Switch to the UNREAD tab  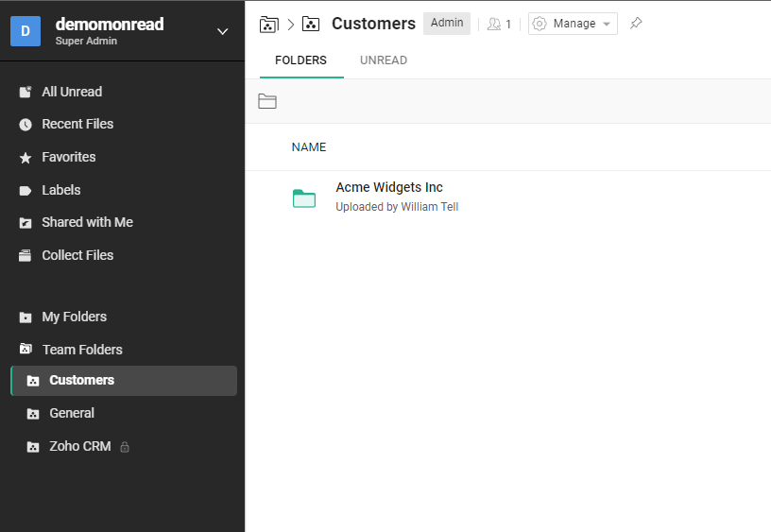(384, 60)
